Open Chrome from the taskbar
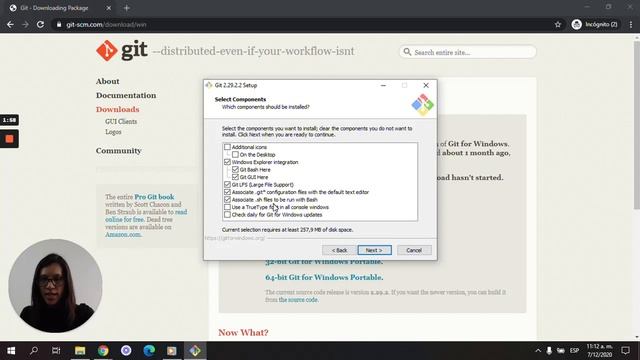The image size is (640, 360). click(103, 351)
